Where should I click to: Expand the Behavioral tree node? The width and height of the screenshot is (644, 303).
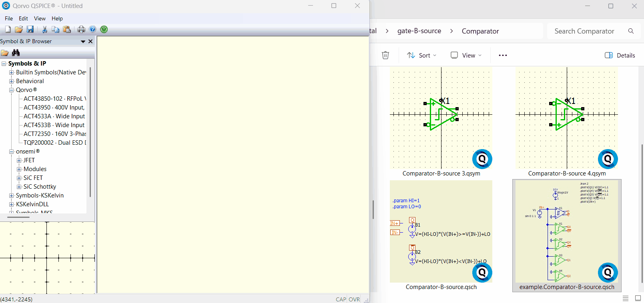click(12, 81)
